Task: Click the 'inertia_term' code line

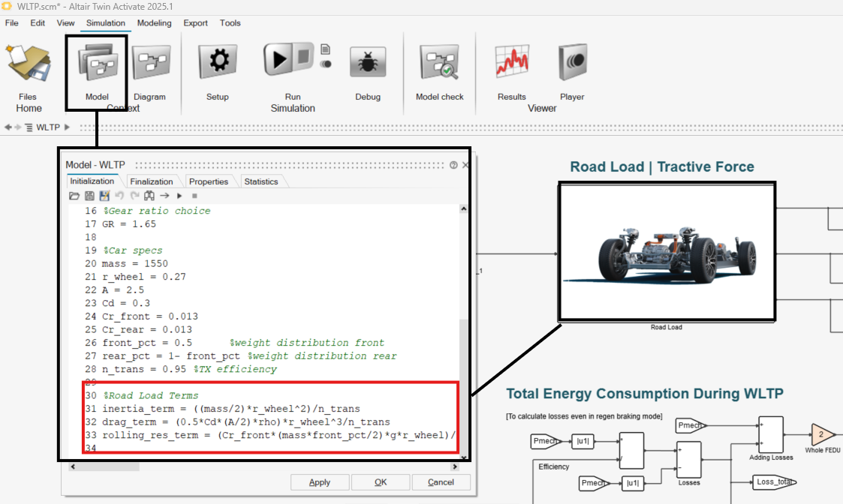Action: (x=231, y=409)
